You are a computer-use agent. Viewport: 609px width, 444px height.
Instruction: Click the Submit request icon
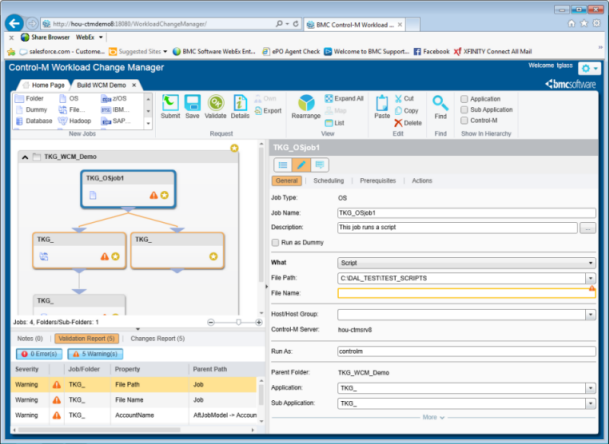point(170,106)
